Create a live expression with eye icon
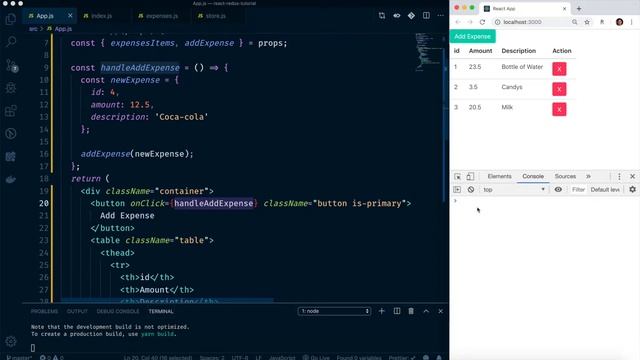Image resolution: width=640 pixels, height=360 pixels. click(x=558, y=189)
